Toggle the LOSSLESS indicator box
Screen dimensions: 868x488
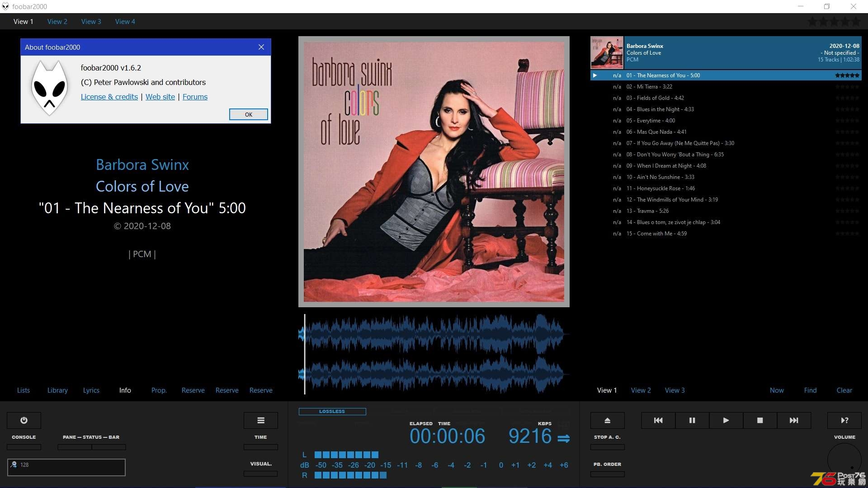click(332, 412)
